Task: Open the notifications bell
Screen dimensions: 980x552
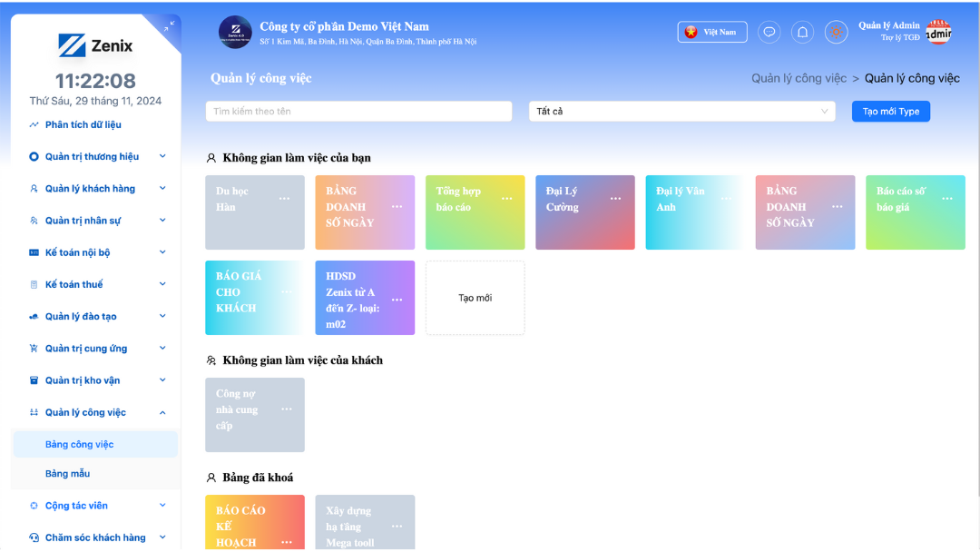Action: click(802, 32)
